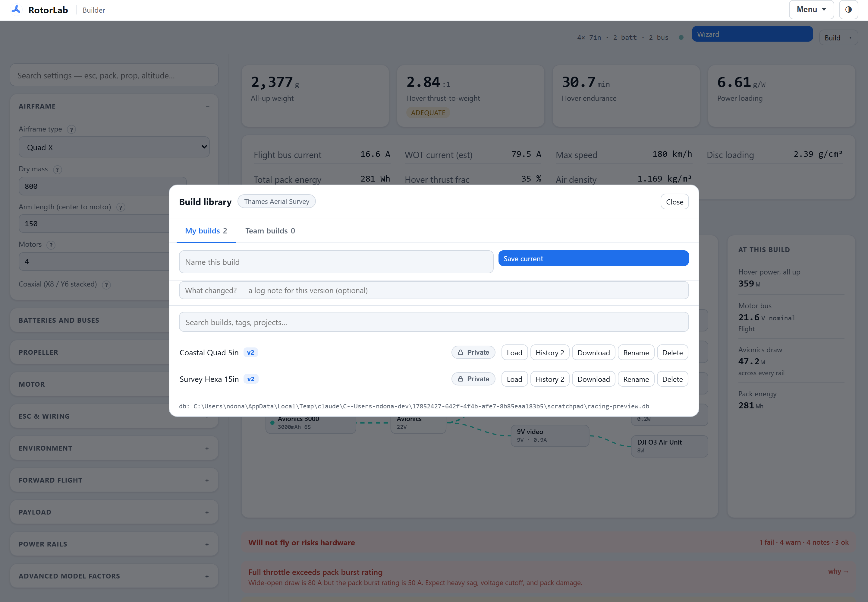Select the 9V video rail node
The height and width of the screenshot is (602, 868).
(550, 436)
